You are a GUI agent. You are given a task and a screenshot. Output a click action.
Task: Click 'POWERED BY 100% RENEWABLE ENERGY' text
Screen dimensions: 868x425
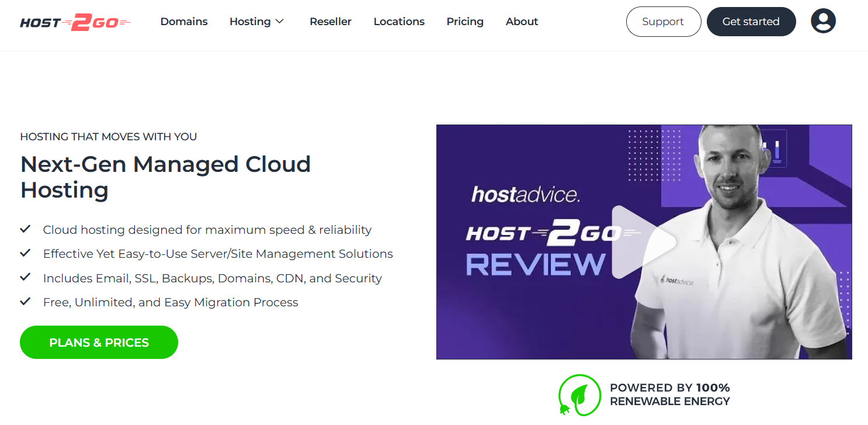[x=670, y=395]
